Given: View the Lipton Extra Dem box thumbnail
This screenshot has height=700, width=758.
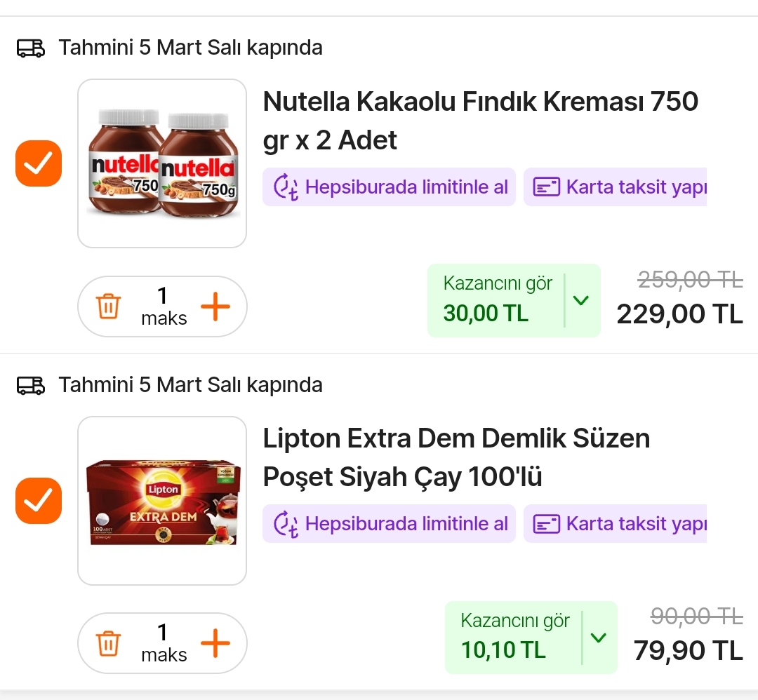Looking at the screenshot, I should (x=162, y=500).
